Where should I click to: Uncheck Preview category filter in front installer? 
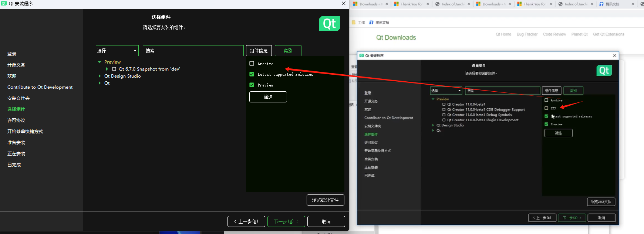coord(252,85)
